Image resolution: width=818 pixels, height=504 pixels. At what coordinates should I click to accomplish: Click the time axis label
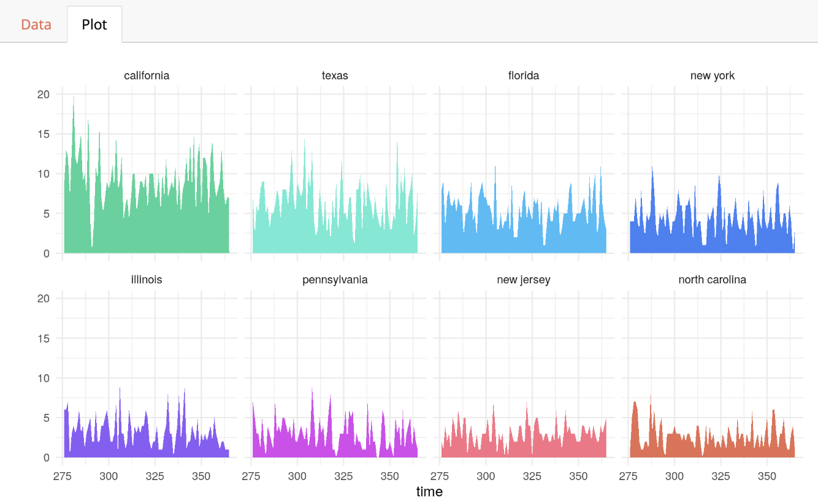(x=430, y=491)
